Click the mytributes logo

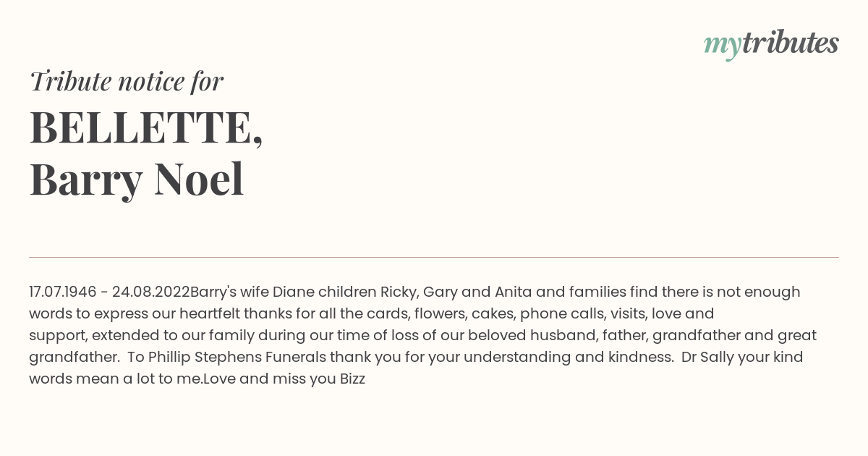(x=771, y=44)
